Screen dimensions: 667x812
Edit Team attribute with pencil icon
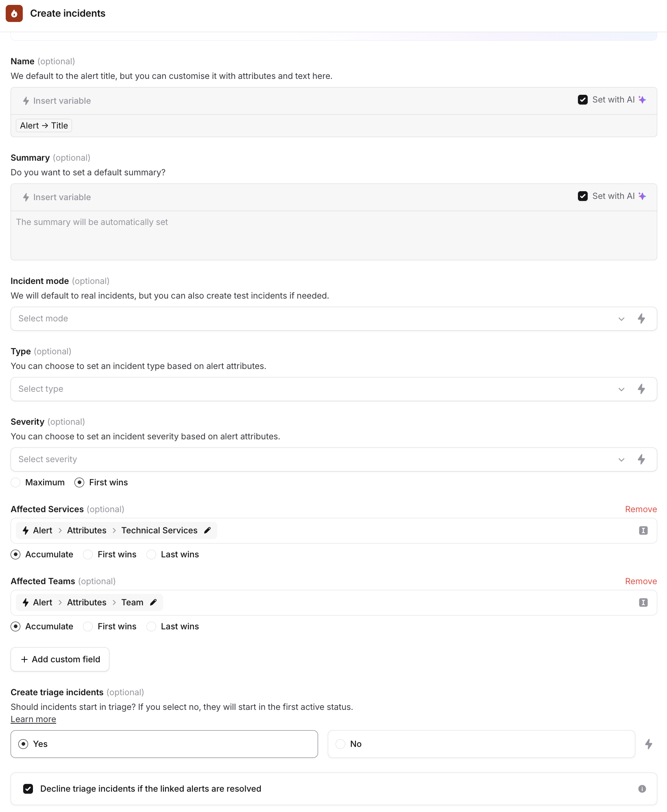(153, 602)
